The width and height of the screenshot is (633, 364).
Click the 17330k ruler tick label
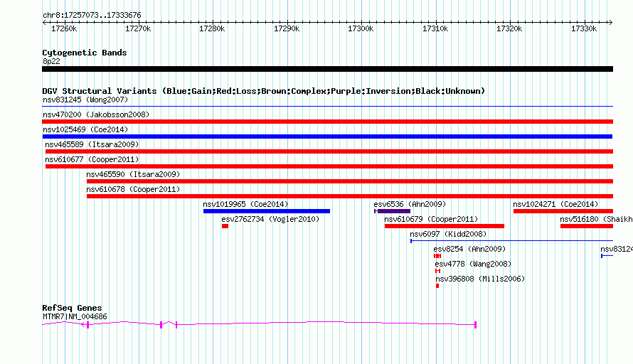[584, 28]
